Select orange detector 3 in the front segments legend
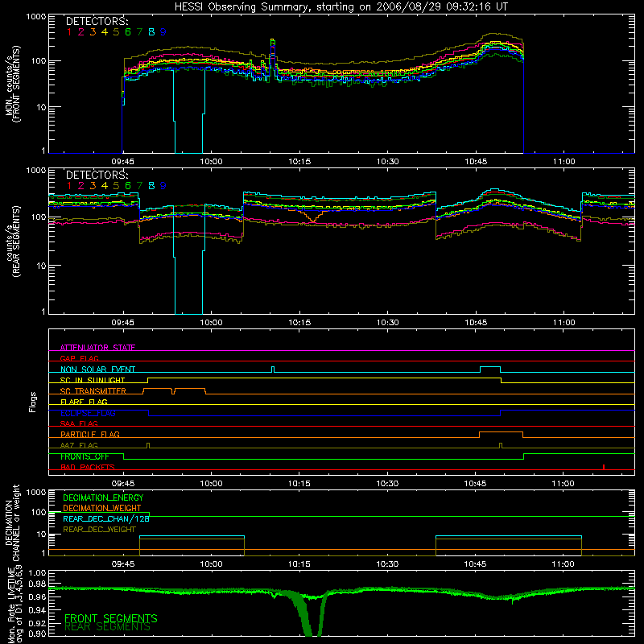This screenshot has width=644, height=644. [x=93, y=32]
